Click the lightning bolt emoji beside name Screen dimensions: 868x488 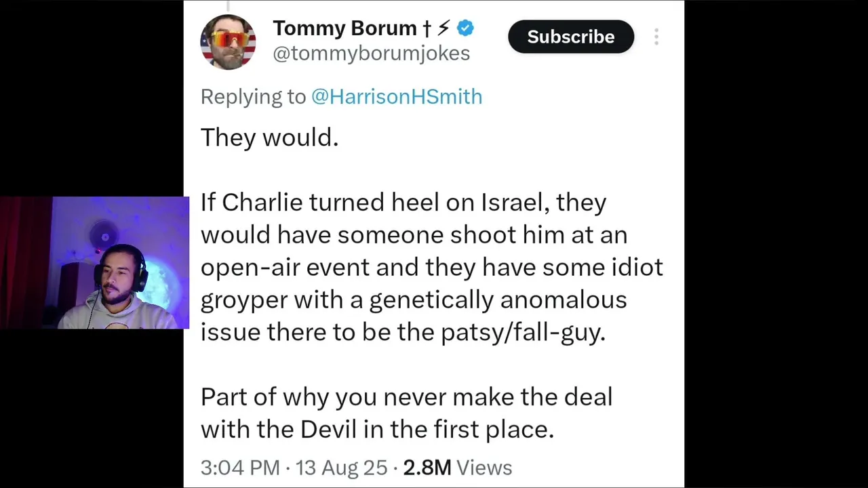(443, 28)
